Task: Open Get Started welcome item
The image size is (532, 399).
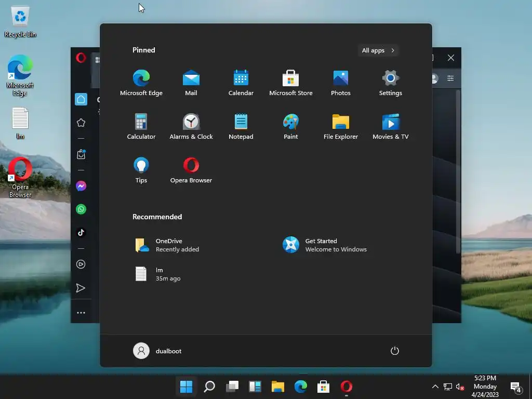Action: 325,245
